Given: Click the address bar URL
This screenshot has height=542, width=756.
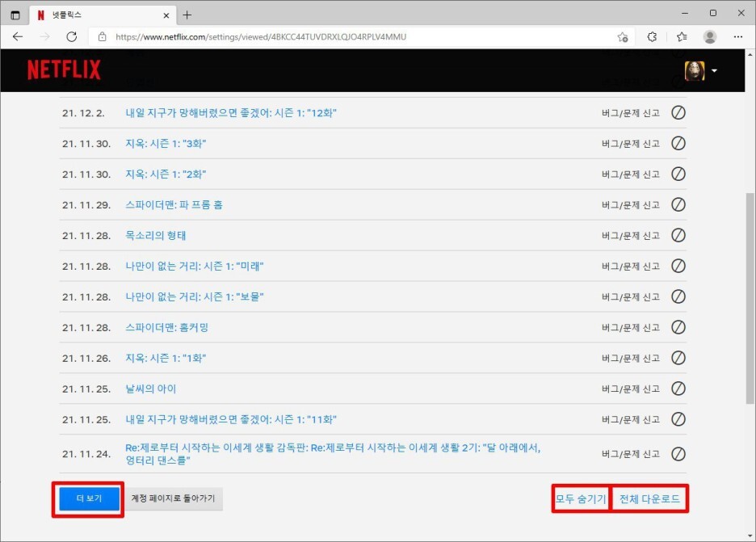Looking at the screenshot, I should tap(261, 36).
